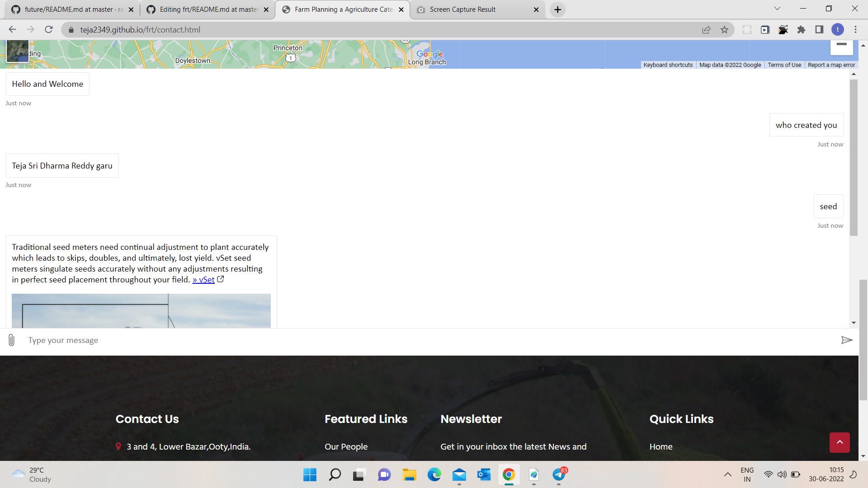The image size is (868, 488).
Task: Click the 'Hello and Welcome' message
Action: pyautogui.click(x=47, y=84)
